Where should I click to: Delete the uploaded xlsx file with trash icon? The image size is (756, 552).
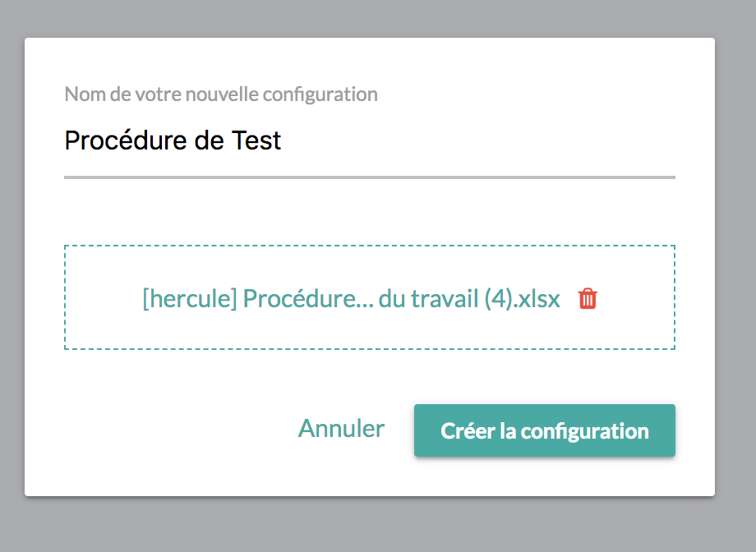click(x=588, y=299)
